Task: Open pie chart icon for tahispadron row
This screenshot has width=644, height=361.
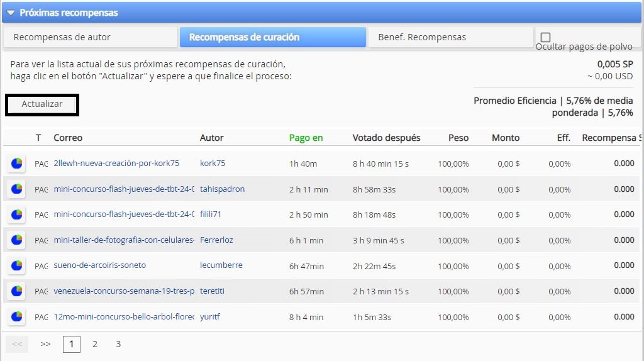Action: point(16,189)
